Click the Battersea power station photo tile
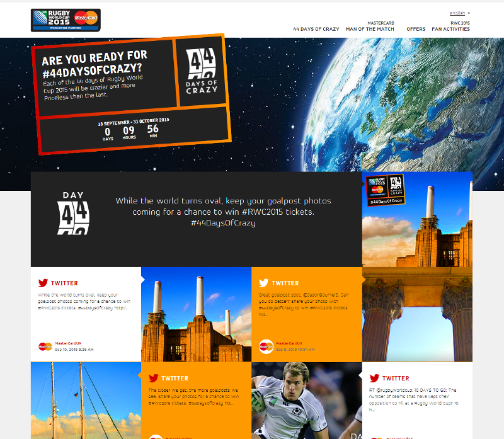Viewport: 504px width, 439px height. 196,314
